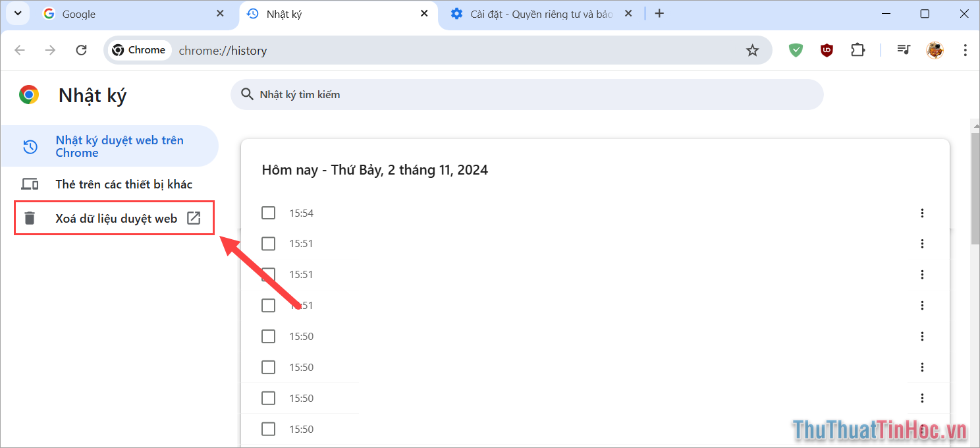
Task: Open the Chrome three-dot main menu
Action: (x=965, y=50)
